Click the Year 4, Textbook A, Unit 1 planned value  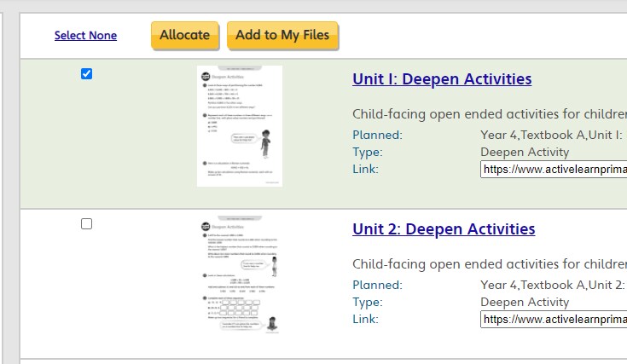click(551, 135)
